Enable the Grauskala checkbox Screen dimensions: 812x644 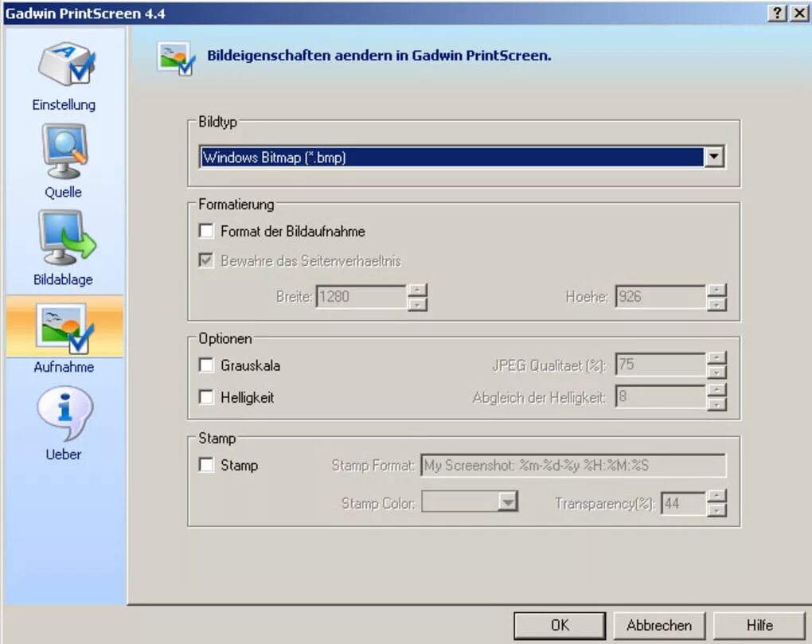point(206,365)
